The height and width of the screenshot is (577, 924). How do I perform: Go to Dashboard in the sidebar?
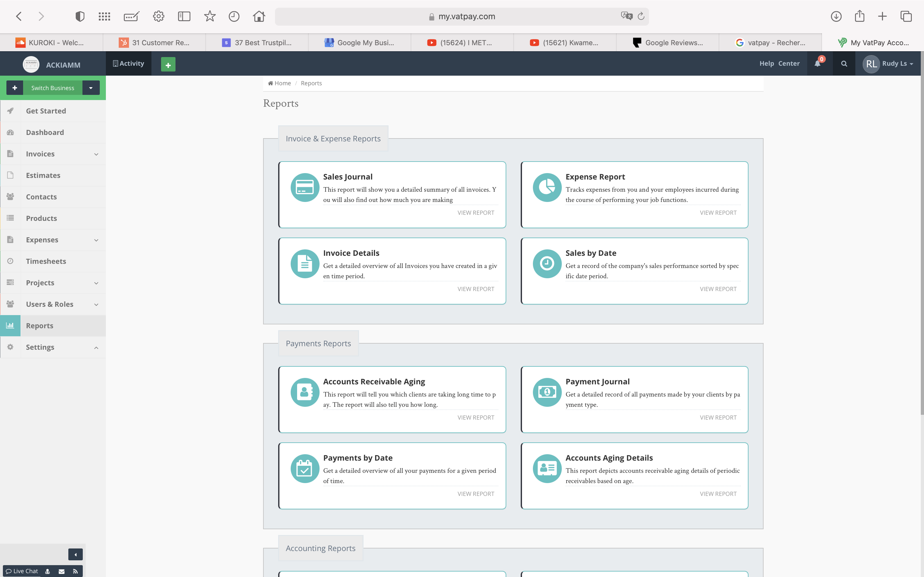tap(45, 132)
